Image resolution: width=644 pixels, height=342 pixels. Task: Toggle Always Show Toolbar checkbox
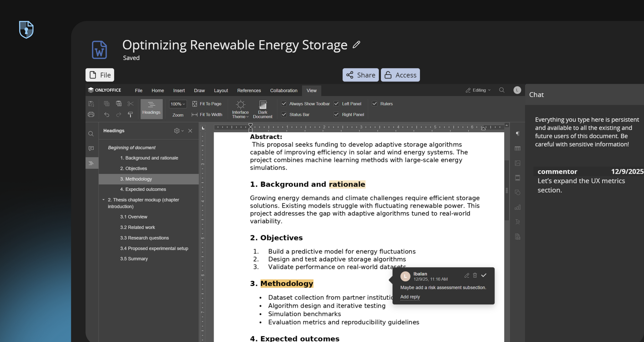(284, 104)
